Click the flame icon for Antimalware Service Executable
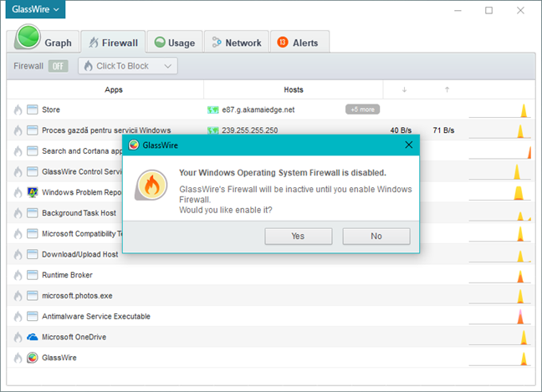This screenshot has height=392, width=542. 18,317
